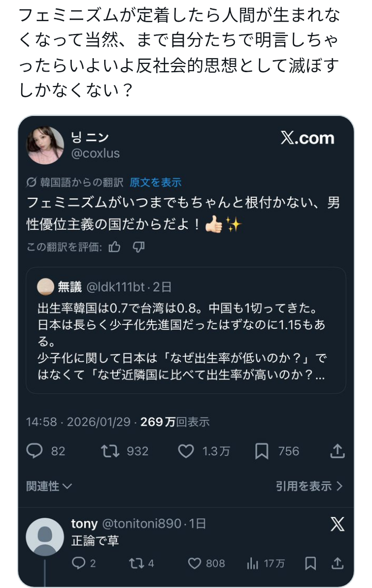372x588 pixels.
Task: Tap the share icon on main tweet
Action: click(x=337, y=451)
